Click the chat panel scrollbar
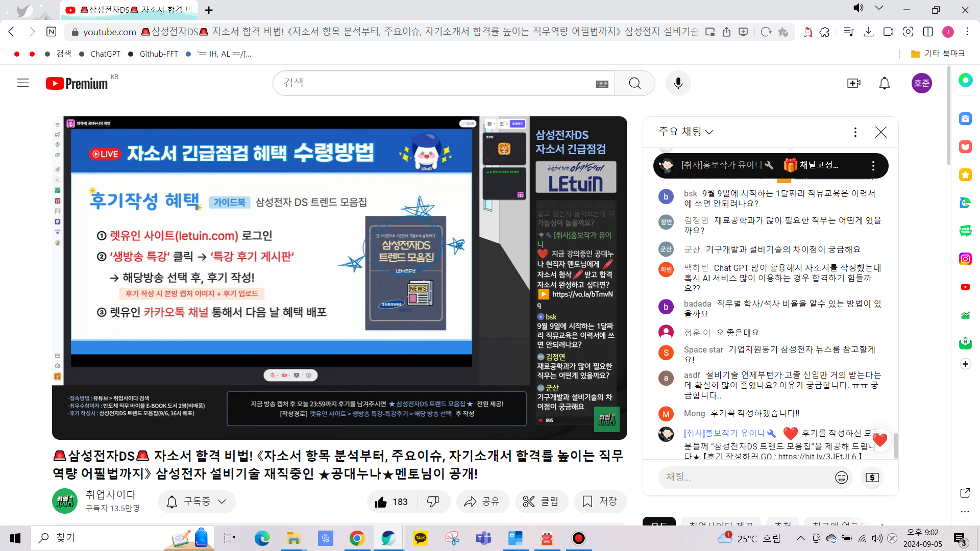The image size is (980, 551). pos(895,445)
